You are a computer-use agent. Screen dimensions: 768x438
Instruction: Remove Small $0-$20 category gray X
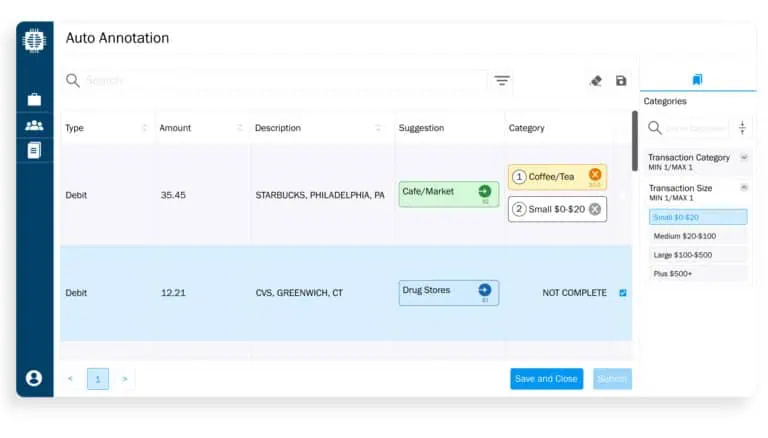pos(595,209)
